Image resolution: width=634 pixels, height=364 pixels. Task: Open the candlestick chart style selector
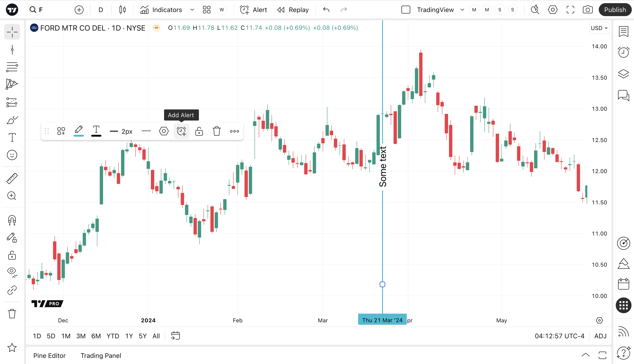[x=122, y=10]
